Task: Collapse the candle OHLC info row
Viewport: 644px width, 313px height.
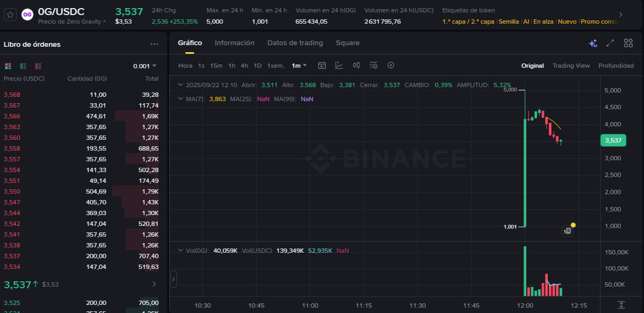Action: pos(180,85)
